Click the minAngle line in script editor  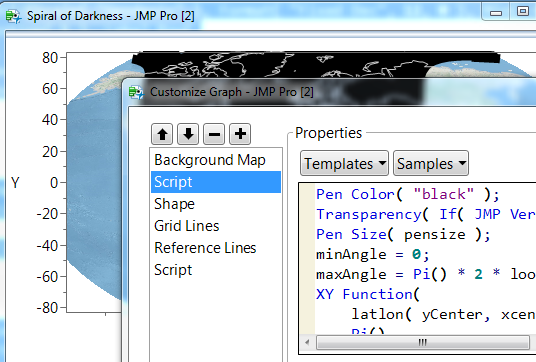(x=373, y=255)
